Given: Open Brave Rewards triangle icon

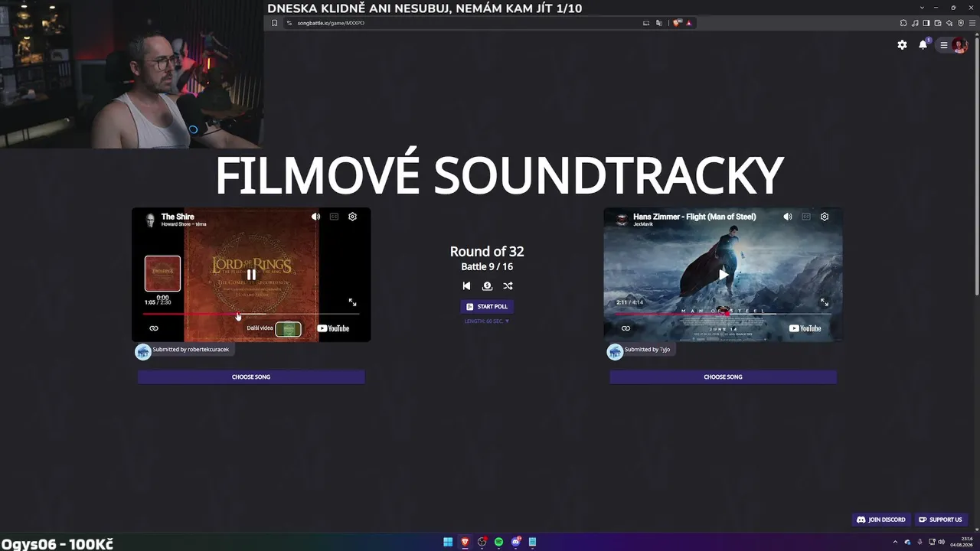Looking at the screenshot, I should coord(689,23).
